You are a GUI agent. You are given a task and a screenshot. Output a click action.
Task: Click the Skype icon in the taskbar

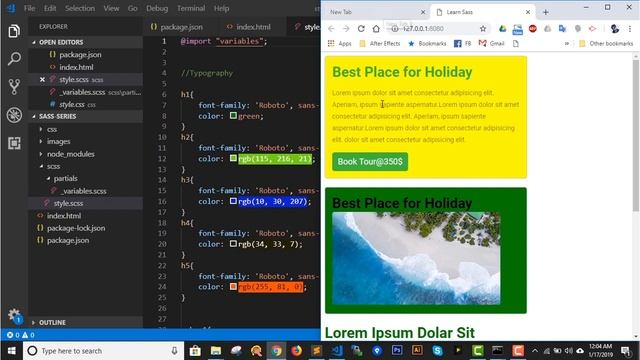pyautogui.click(x=437, y=351)
